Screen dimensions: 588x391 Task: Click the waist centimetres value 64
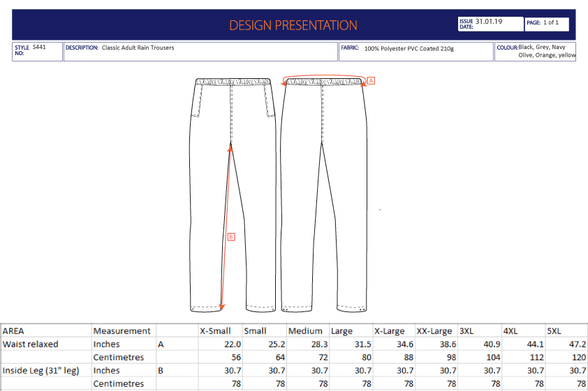(280, 357)
